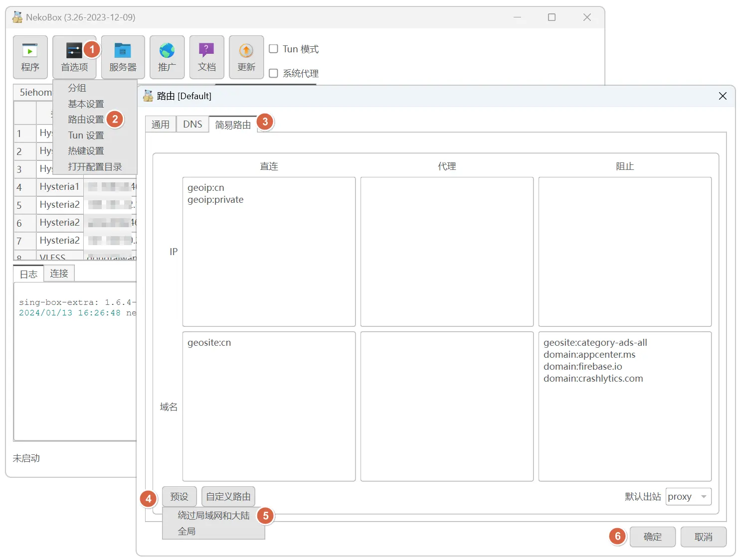The image size is (740, 560).
Task: Click the NekoBox app icon in title bar
Action: pyautogui.click(x=17, y=17)
